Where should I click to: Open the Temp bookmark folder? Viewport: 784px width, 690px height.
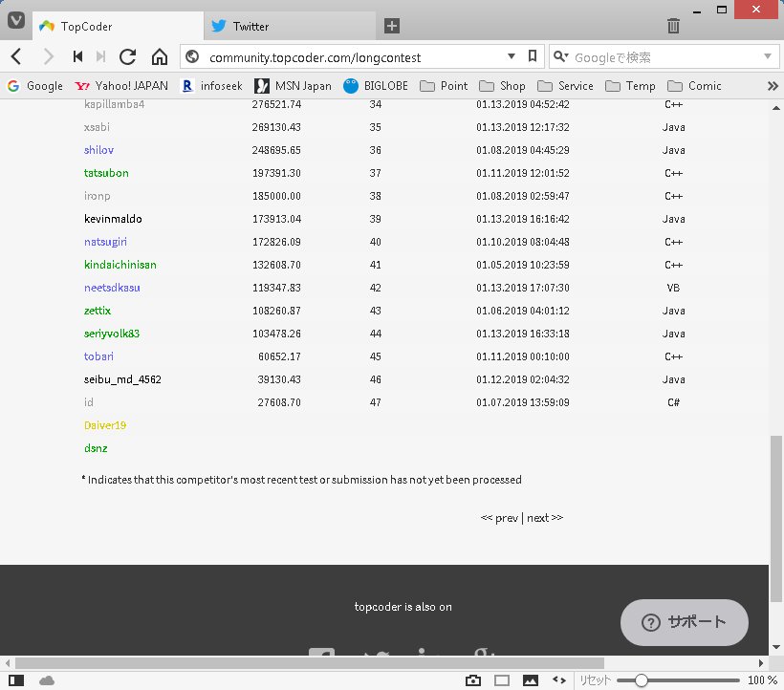pos(630,86)
